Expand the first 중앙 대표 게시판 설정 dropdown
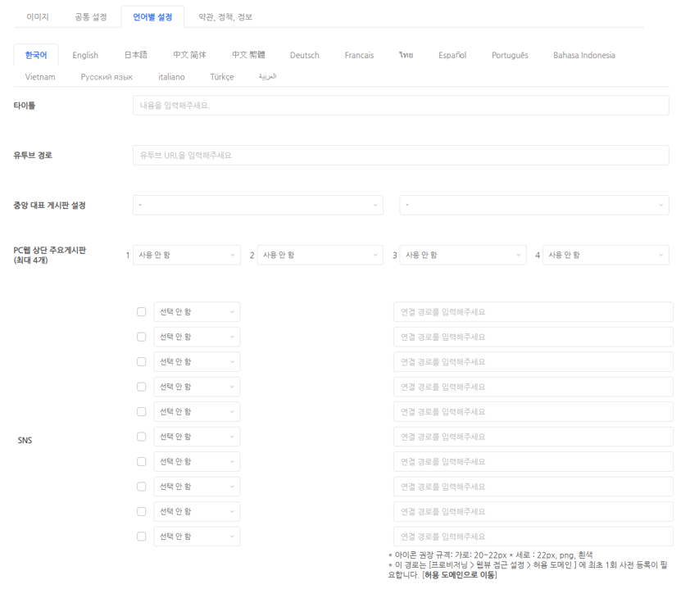The image size is (690, 616). pyautogui.click(x=257, y=205)
